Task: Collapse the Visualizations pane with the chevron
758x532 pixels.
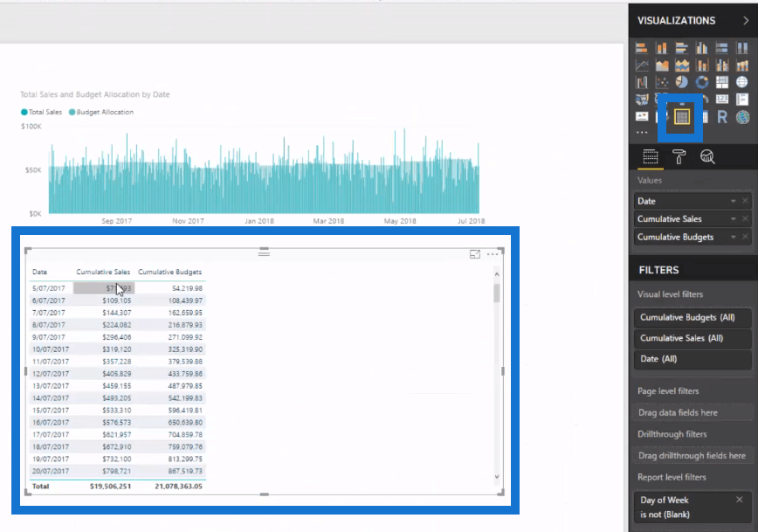Action: [x=746, y=20]
